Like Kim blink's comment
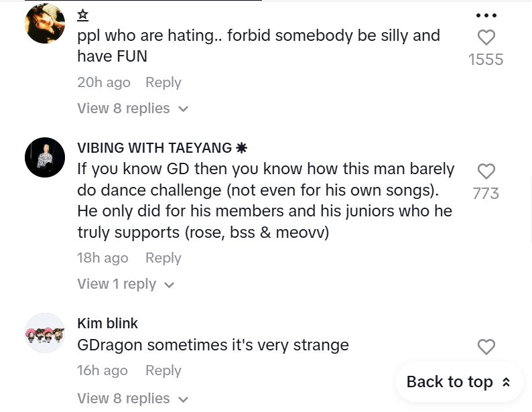This screenshot has width=532, height=412. pyautogui.click(x=486, y=346)
